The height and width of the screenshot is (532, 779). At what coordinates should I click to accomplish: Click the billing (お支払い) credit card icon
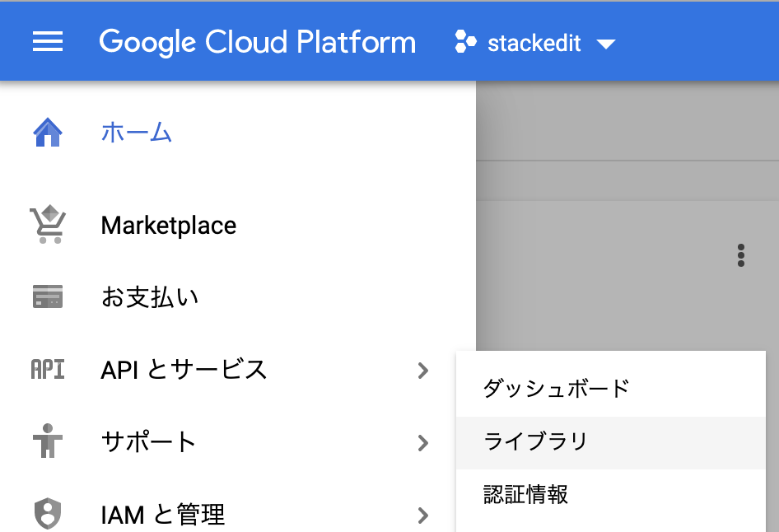point(48,296)
